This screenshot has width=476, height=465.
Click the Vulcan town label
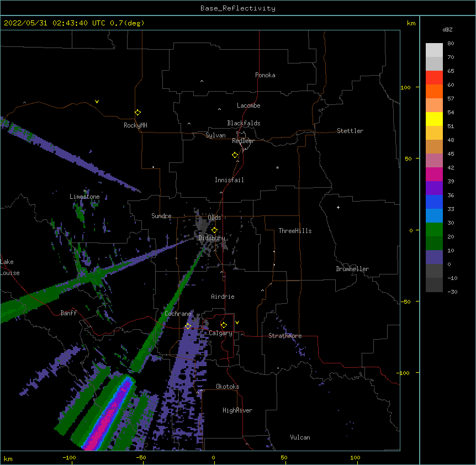(x=300, y=437)
